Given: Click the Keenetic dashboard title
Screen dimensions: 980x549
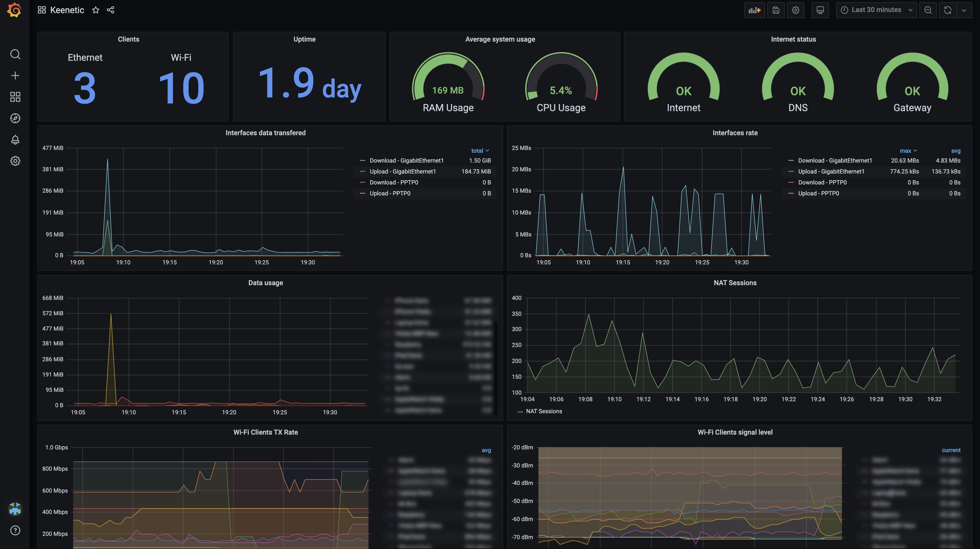Looking at the screenshot, I should coord(67,10).
